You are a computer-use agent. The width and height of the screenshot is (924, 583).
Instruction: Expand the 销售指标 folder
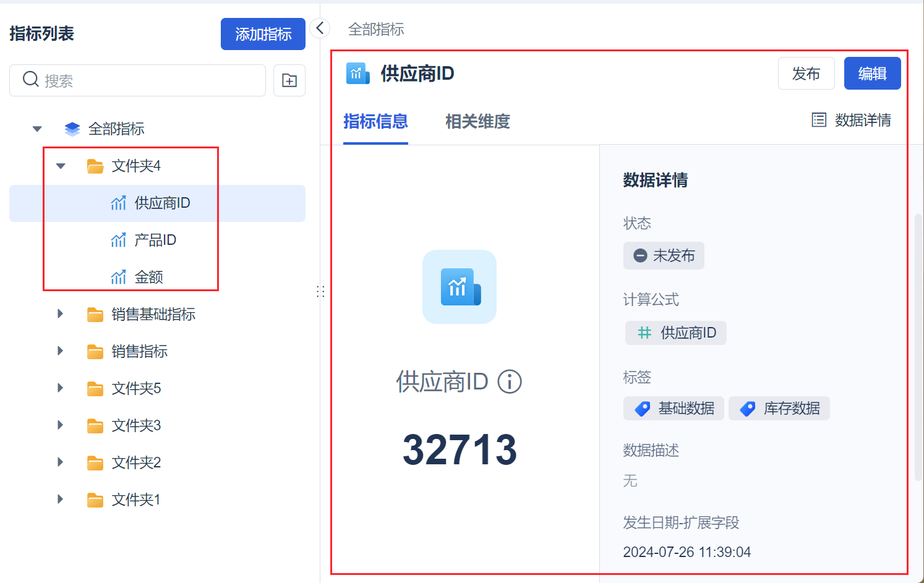tap(60, 351)
